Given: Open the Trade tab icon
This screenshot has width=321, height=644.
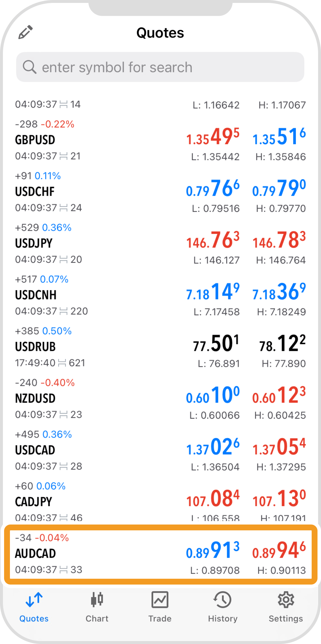Looking at the screenshot, I should 160,600.
